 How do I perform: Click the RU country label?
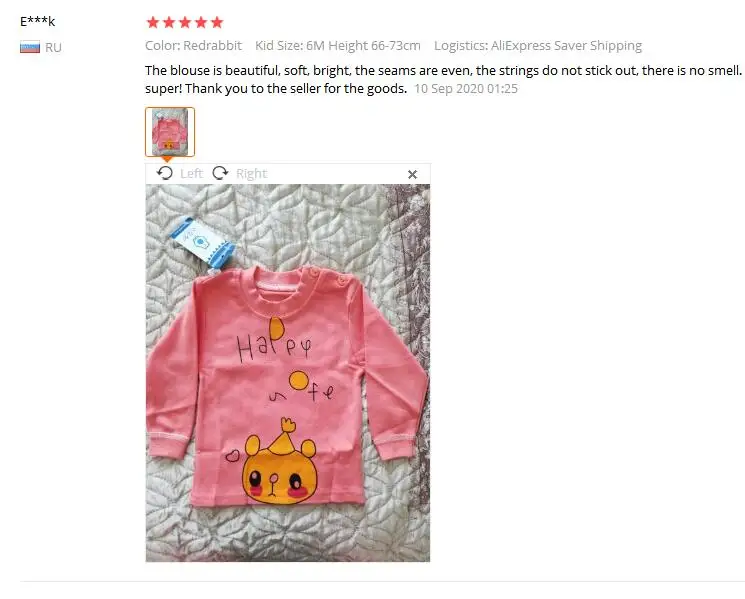click(53, 48)
